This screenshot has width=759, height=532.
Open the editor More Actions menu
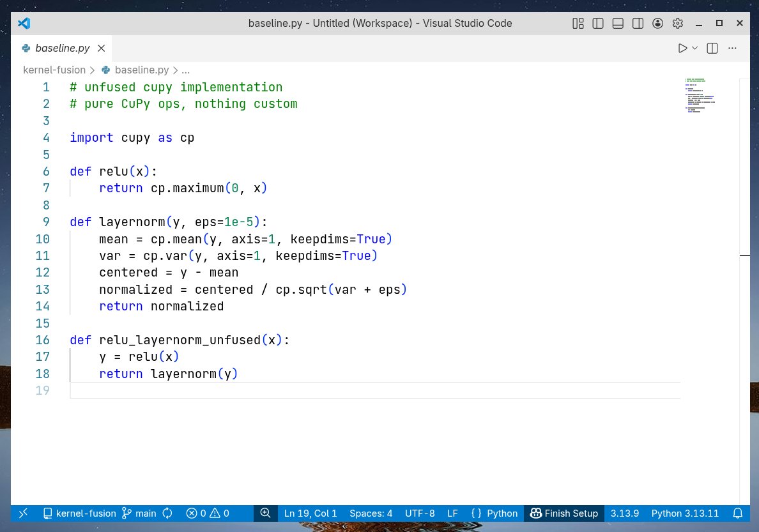click(x=732, y=48)
